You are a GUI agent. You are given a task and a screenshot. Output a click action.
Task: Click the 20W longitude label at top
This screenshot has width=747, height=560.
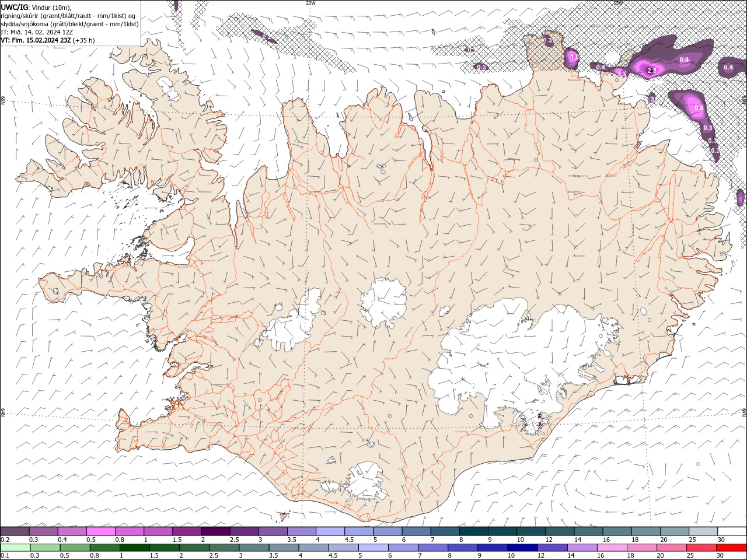(310, 3)
